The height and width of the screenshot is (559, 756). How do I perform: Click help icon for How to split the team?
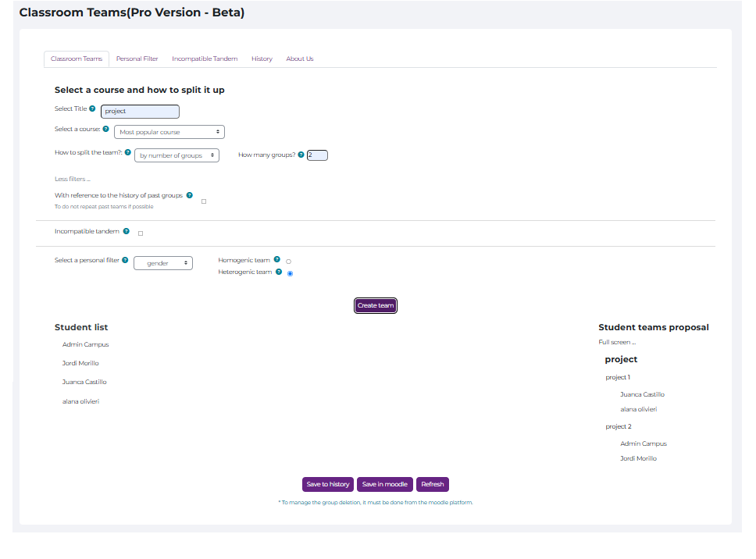[127, 153]
